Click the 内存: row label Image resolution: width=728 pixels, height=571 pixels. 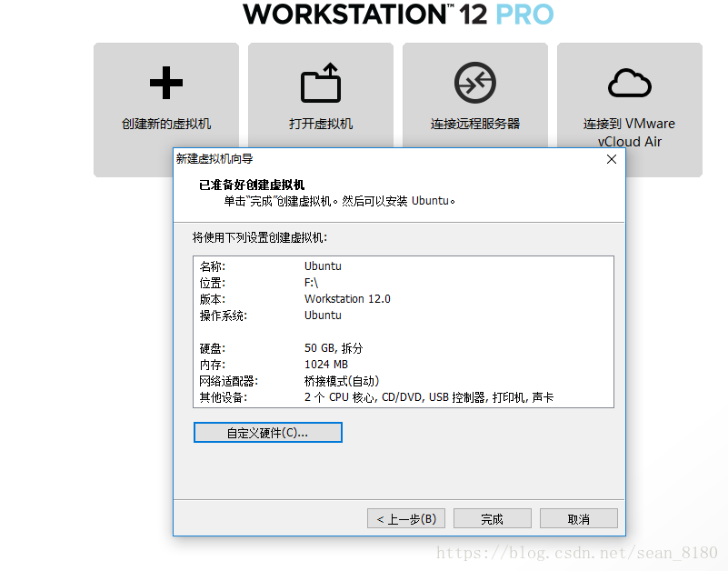(212, 365)
